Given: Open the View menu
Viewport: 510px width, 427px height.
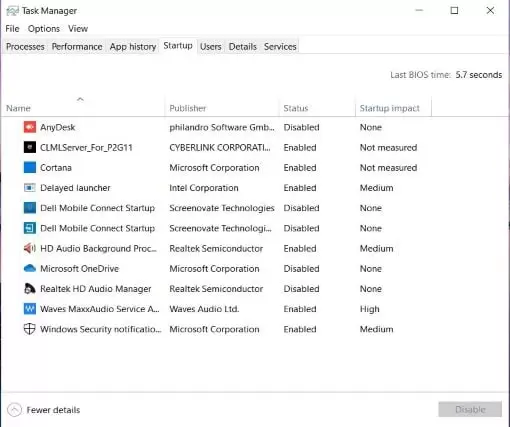Looking at the screenshot, I should point(78,29).
